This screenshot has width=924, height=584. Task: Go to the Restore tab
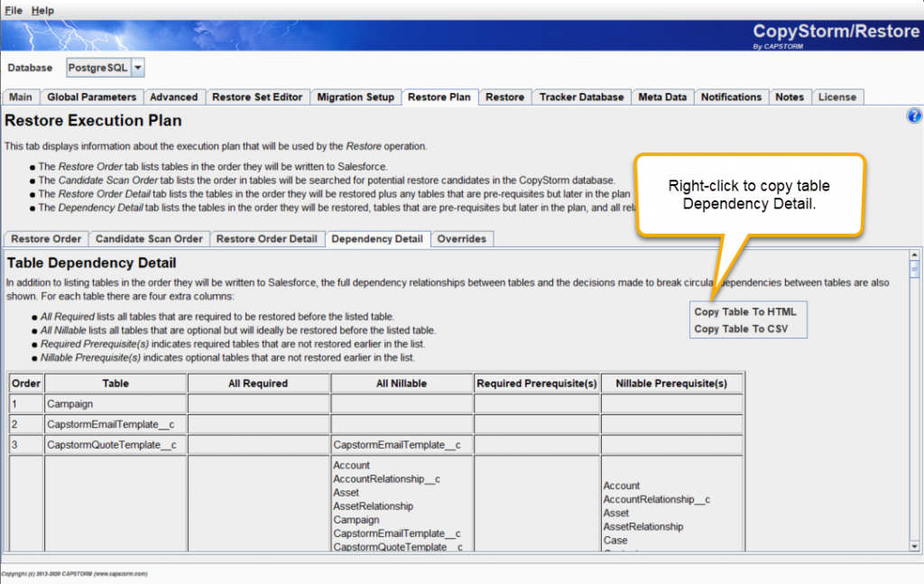coord(505,97)
